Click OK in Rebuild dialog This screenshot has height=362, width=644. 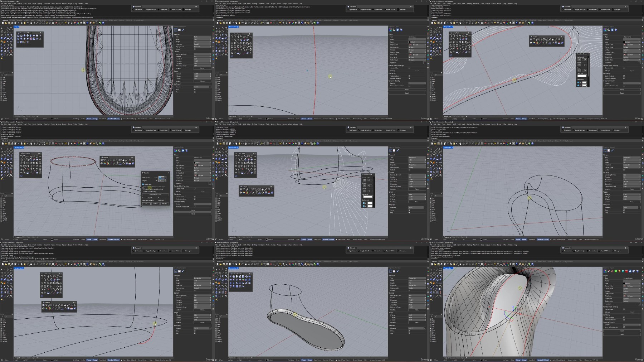click(146, 204)
